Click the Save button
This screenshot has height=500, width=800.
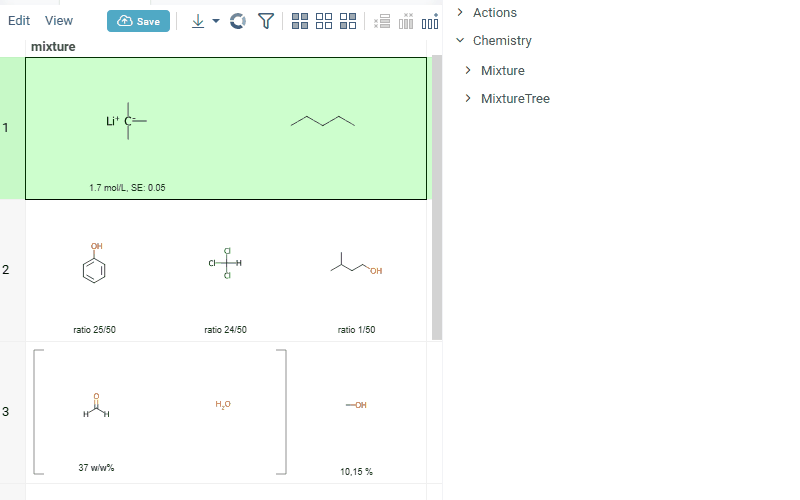click(138, 21)
